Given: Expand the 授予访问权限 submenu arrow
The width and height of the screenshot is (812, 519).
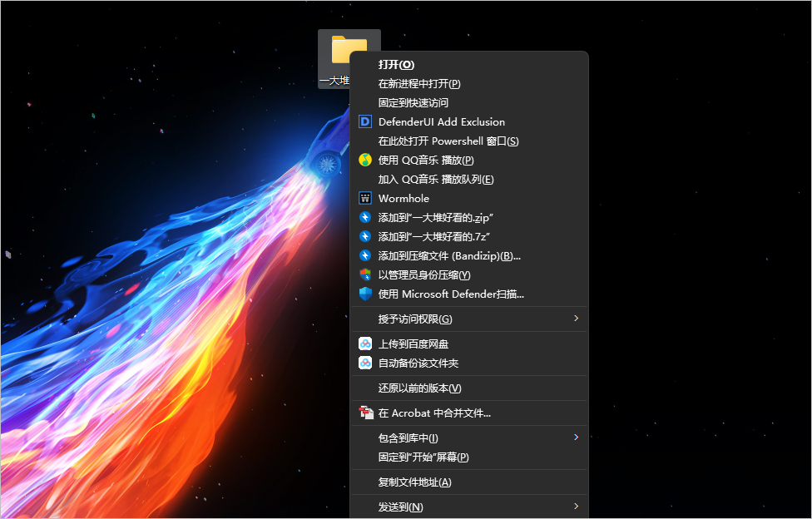Looking at the screenshot, I should click(576, 319).
